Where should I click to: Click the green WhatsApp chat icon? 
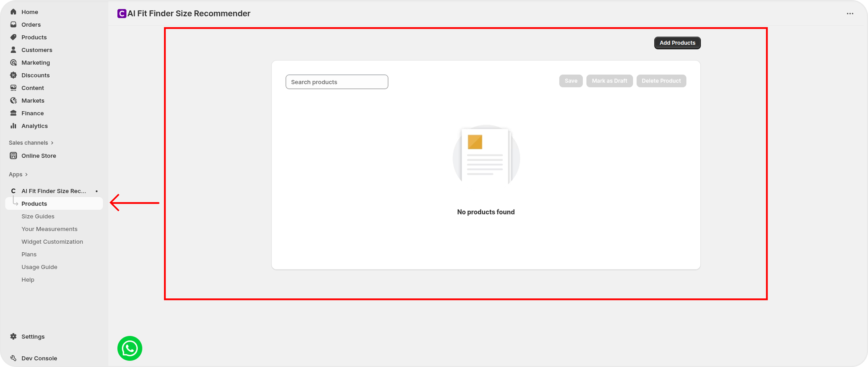(x=130, y=348)
